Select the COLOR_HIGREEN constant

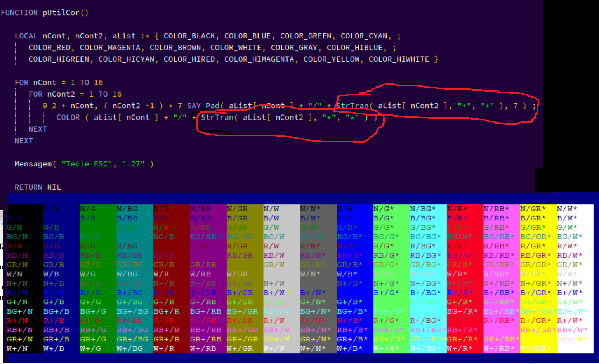(x=59, y=59)
